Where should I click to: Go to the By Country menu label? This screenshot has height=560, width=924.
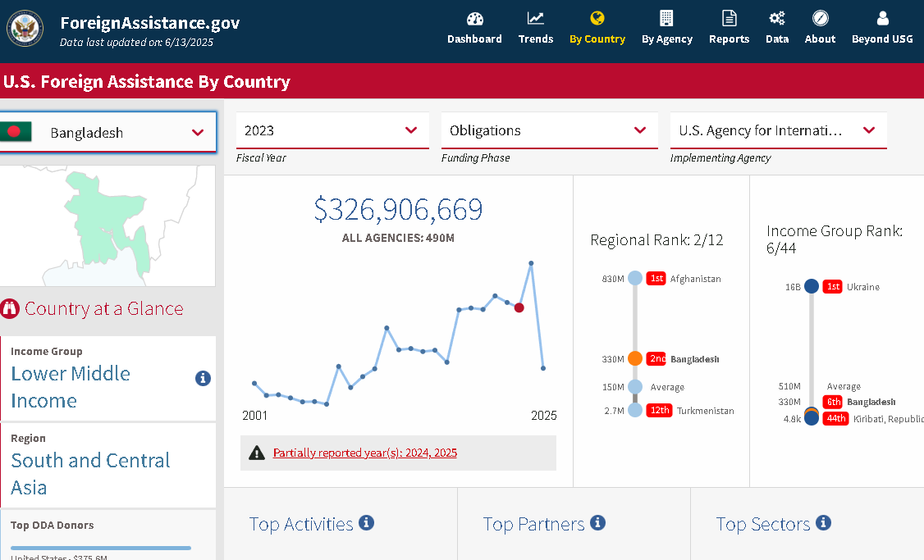point(597,39)
